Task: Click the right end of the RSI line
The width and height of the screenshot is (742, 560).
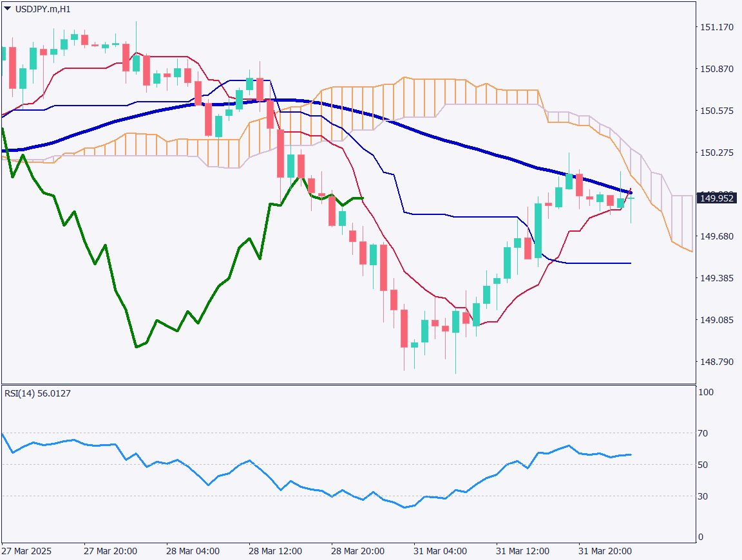Action: pos(631,454)
